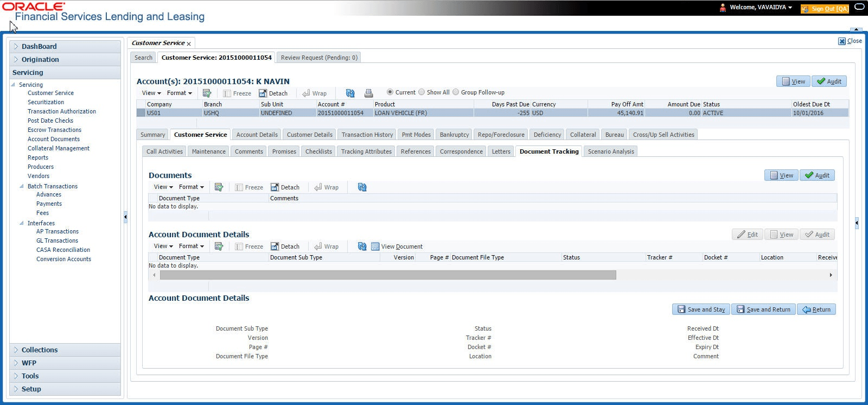Collapse the Interfaces tree node
This screenshot has height=405, width=868.
pos(22,223)
